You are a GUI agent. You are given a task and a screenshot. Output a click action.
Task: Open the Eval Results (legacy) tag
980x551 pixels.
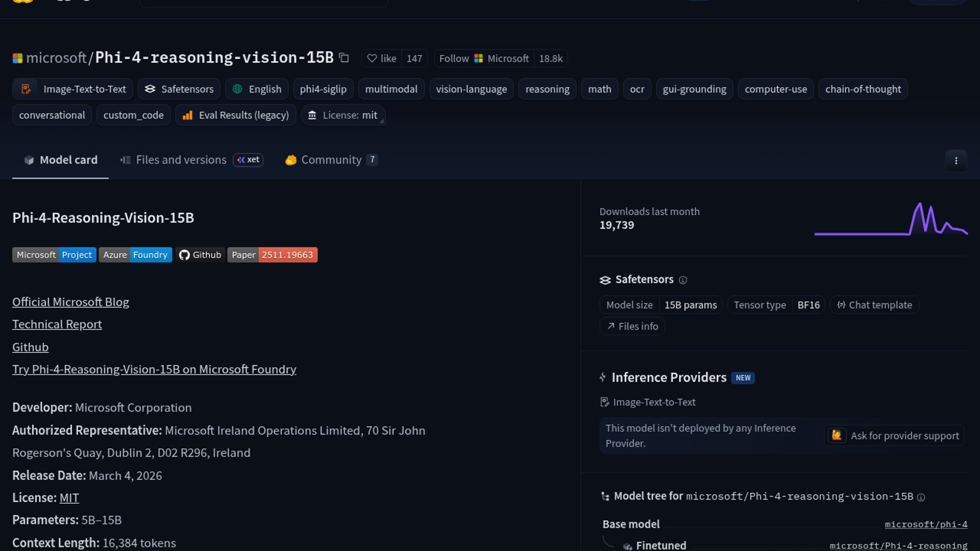point(236,115)
